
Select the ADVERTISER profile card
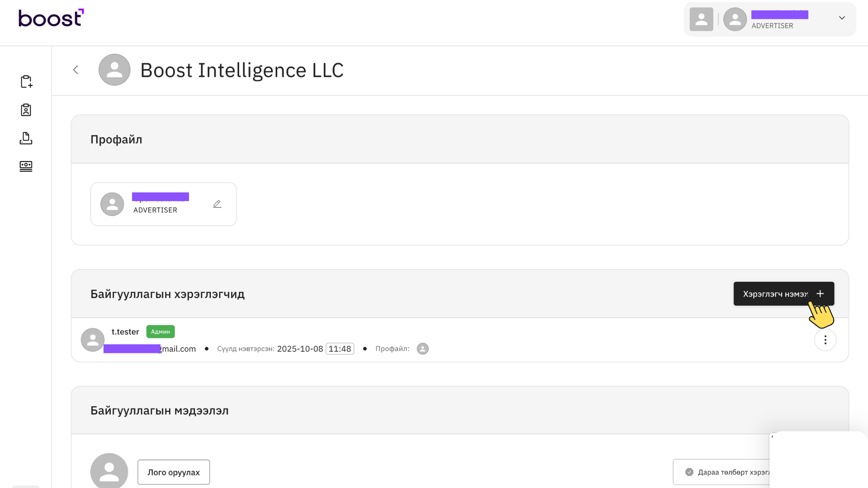(163, 204)
